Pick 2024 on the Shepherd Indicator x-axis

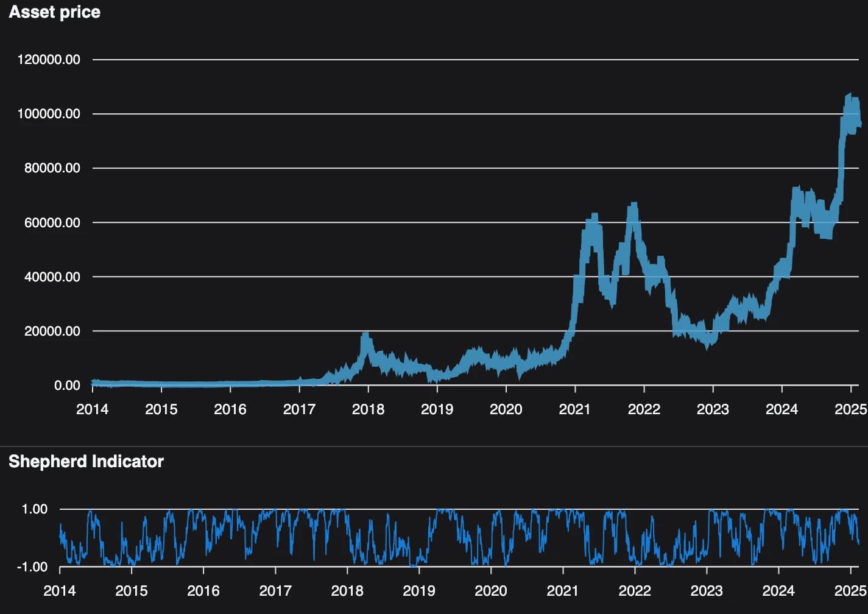[x=778, y=591]
